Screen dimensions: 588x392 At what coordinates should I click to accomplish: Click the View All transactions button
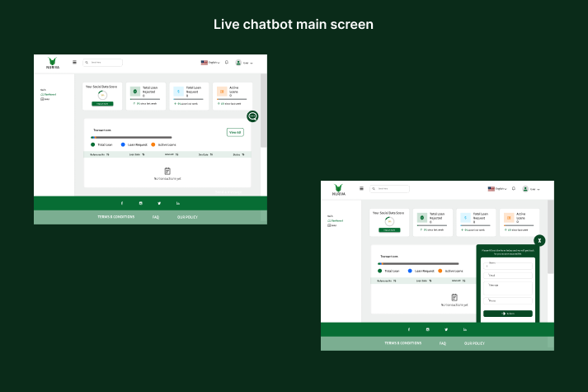click(x=234, y=132)
